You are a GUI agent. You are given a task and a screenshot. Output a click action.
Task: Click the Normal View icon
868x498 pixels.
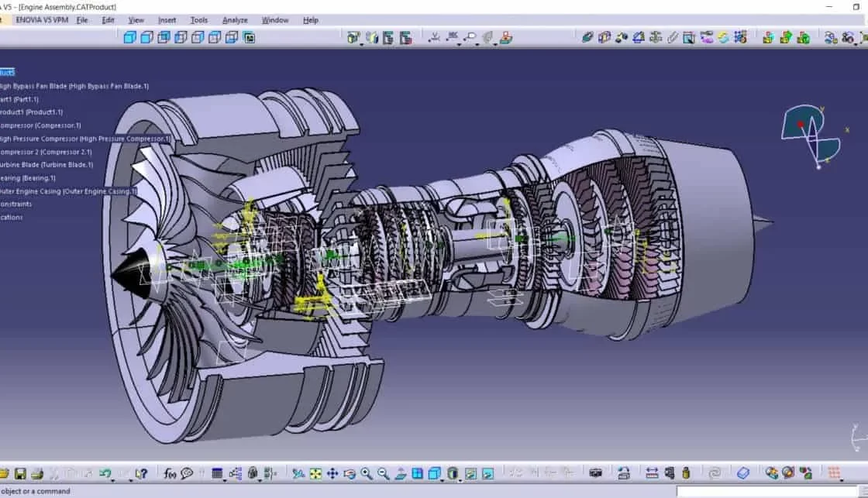tap(400, 474)
